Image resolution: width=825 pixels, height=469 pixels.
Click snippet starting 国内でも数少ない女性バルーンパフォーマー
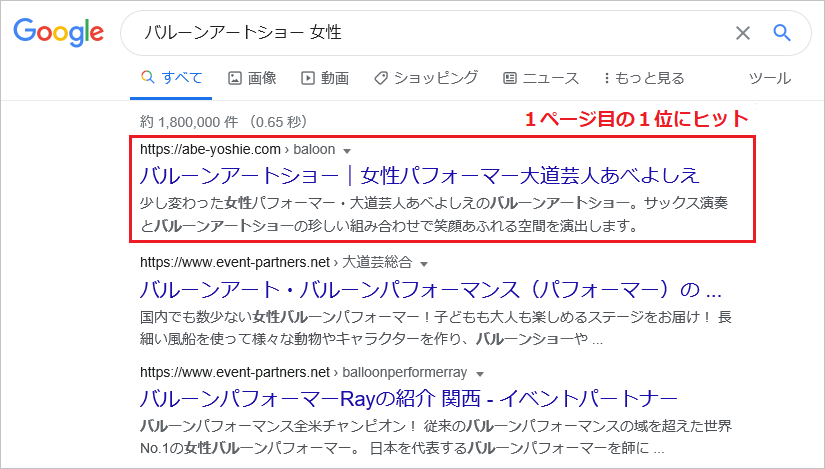[436, 328]
